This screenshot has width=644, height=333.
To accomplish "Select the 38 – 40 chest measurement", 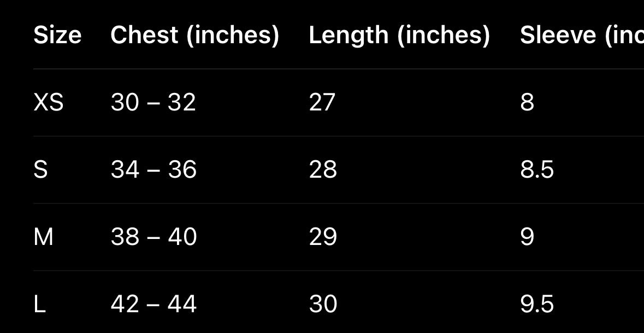I will 153,237.
